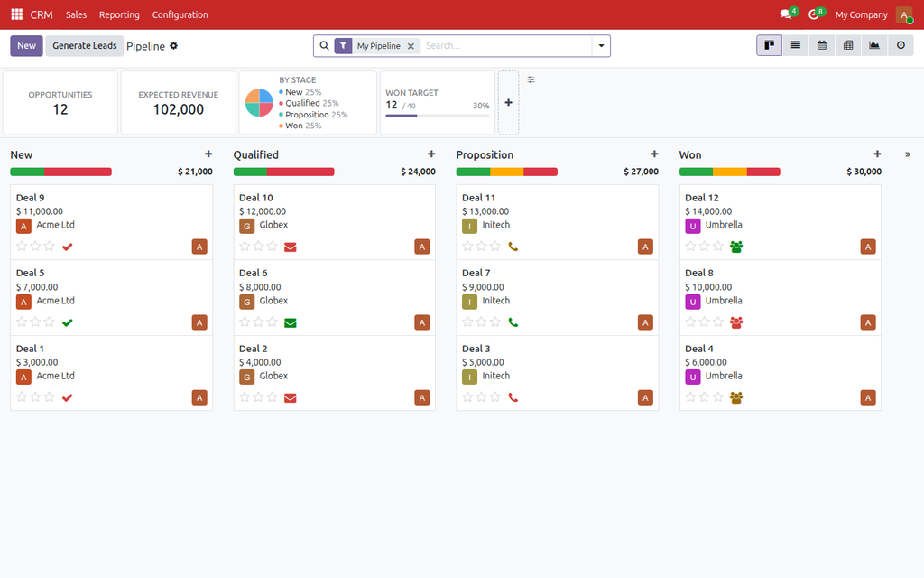Open the apps grid home menu
Viewport: 924px width, 578px height.
(16, 14)
